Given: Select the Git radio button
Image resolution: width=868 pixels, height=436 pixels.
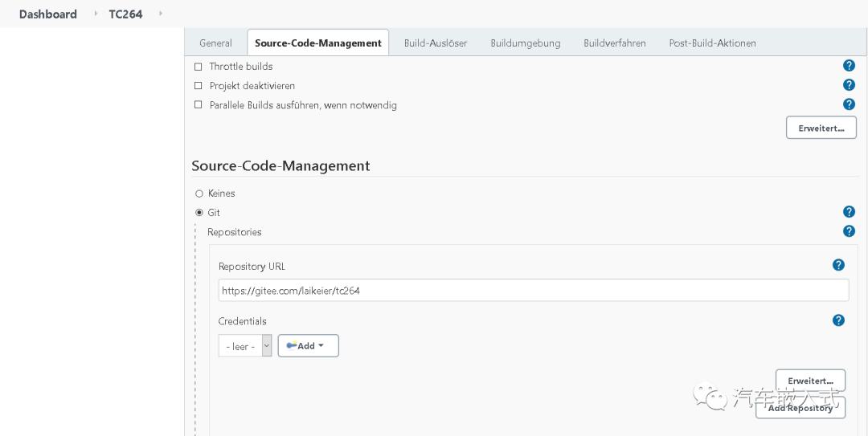Looking at the screenshot, I should 199,213.
